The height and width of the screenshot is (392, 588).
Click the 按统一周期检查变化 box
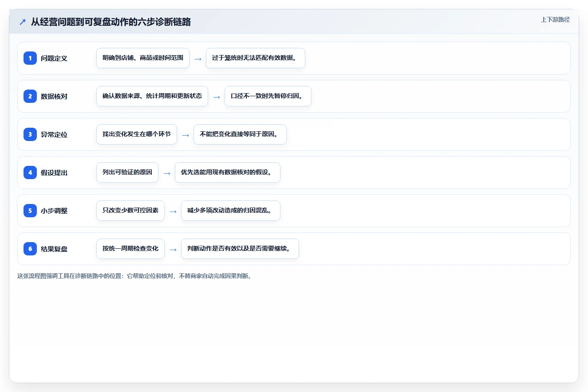(130, 249)
